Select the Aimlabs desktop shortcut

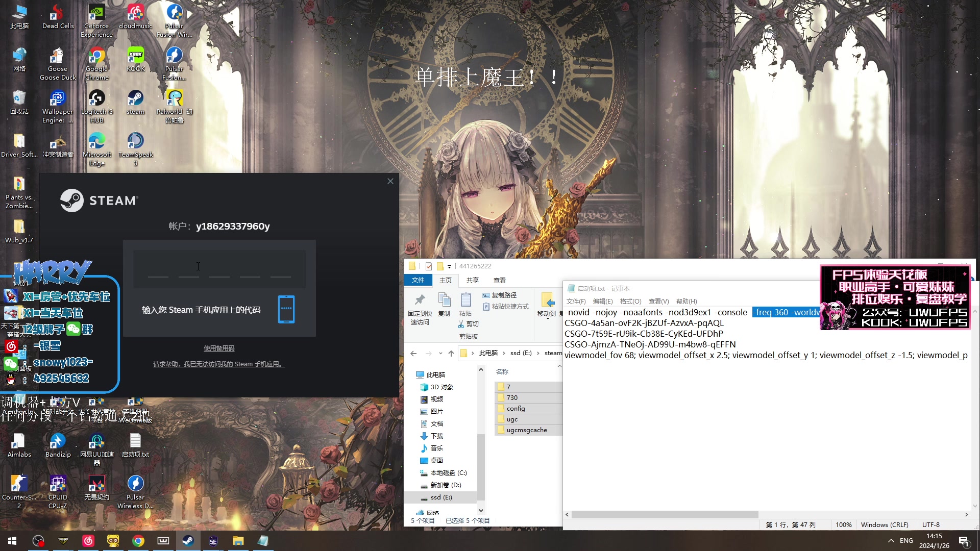pyautogui.click(x=19, y=445)
